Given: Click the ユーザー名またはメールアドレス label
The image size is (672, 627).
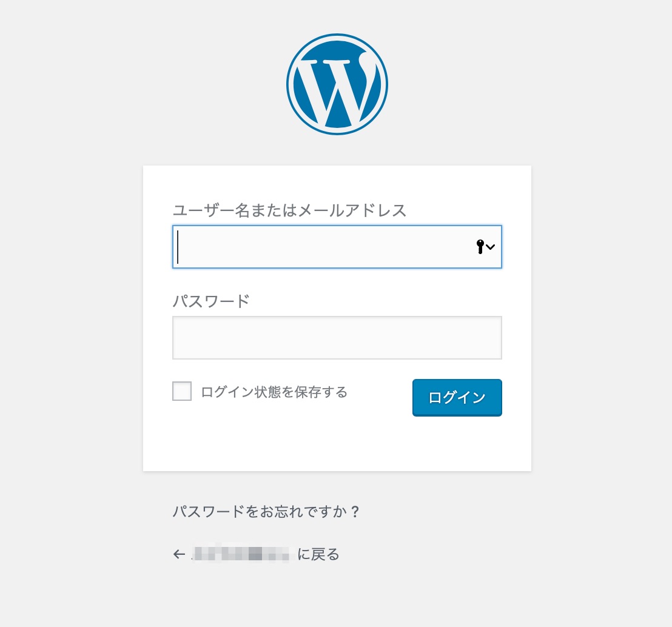Looking at the screenshot, I should click(x=289, y=210).
